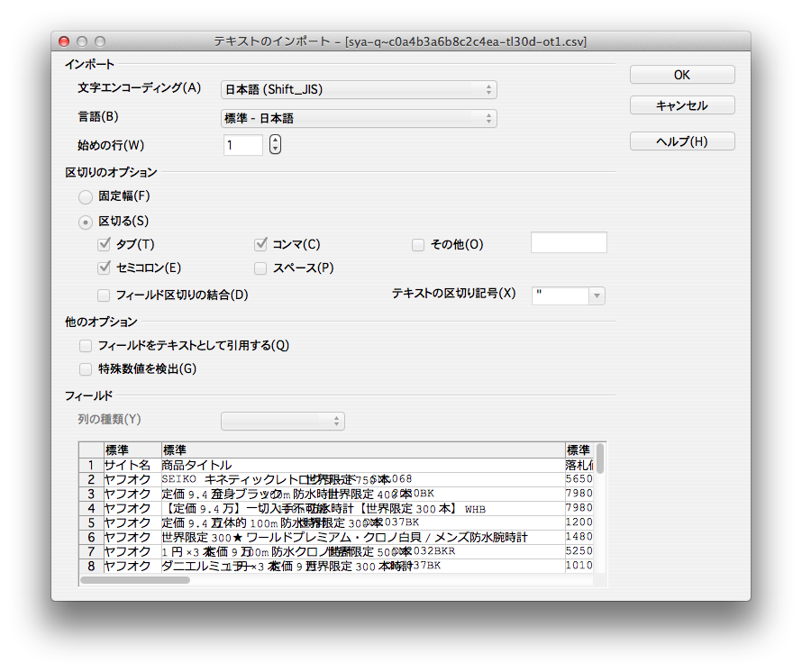Click the 1480 price cell in row 6

[579, 537]
